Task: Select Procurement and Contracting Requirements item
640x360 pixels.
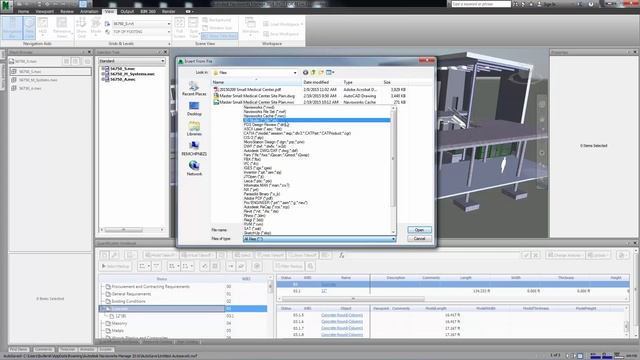Action: [x=151, y=287]
